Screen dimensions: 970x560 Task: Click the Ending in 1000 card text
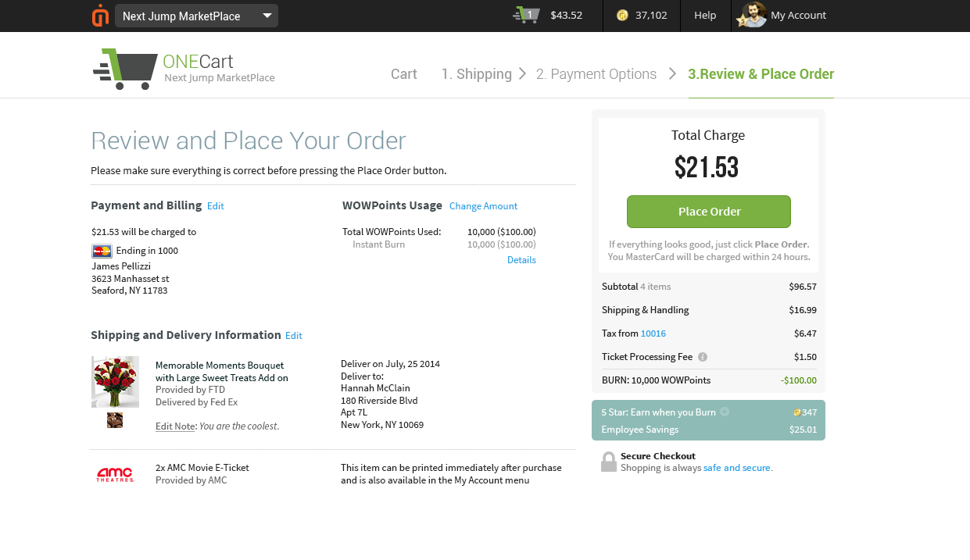pyautogui.click(x=147, y=251)
